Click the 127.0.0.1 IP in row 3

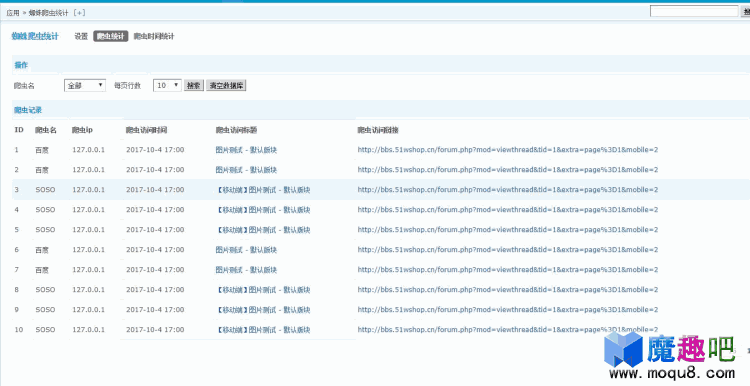point(88,190)
